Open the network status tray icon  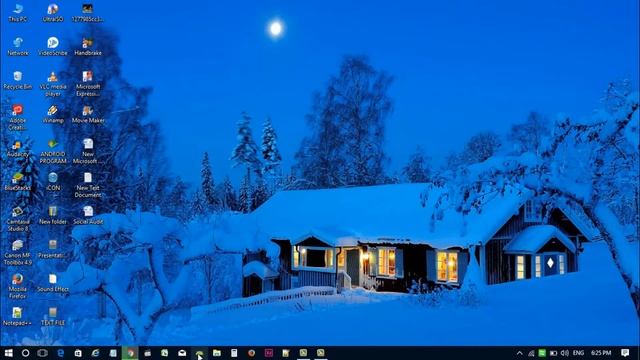[x=531, y=353]
